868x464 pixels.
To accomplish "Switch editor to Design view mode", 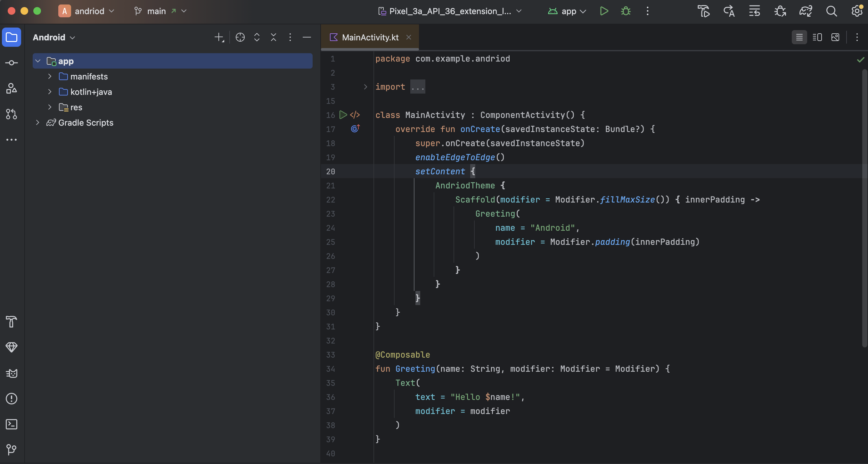I will click(835, 37).
